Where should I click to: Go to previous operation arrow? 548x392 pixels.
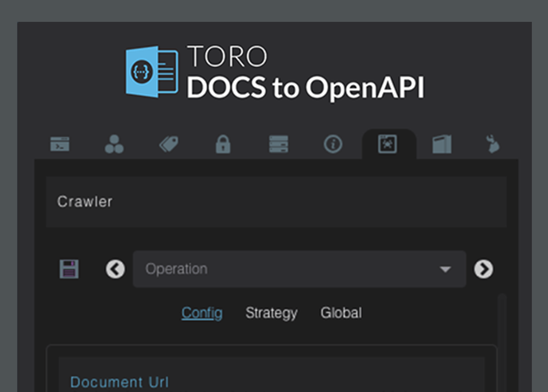(115, 269)
